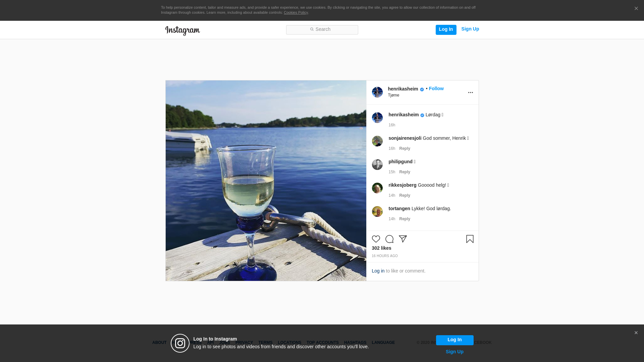
Task: Open sonjairenesjoli's profile username
Action: point(405,138)
